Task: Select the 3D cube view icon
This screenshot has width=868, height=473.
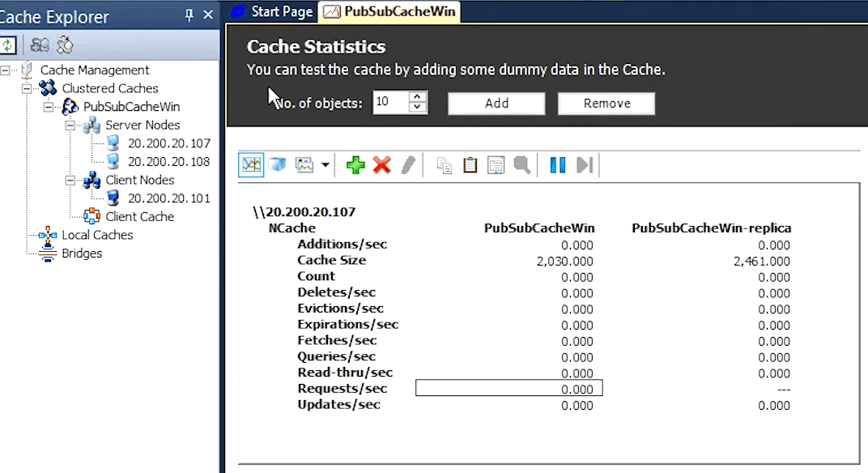Action: 278,164
